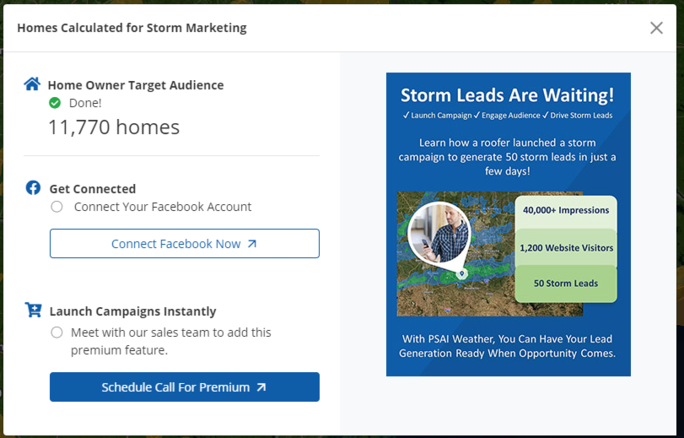Click the 50 Storm Leads badge

point(566,283)
